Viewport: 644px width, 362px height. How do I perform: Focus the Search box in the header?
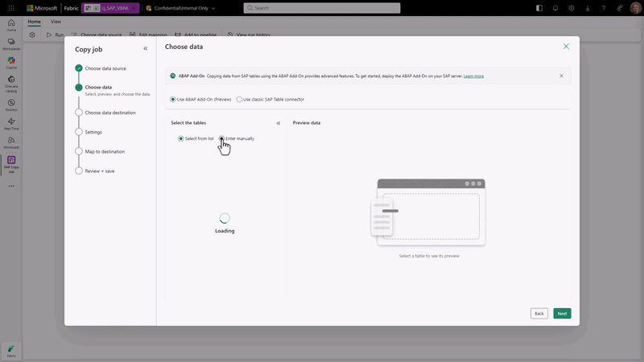coord(321,8)
